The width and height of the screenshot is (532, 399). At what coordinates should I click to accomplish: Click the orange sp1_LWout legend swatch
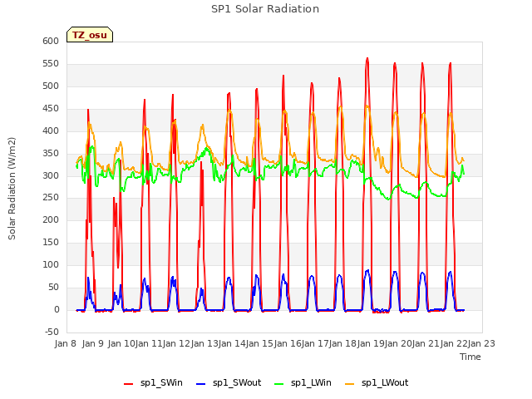[x=349, y=384]
